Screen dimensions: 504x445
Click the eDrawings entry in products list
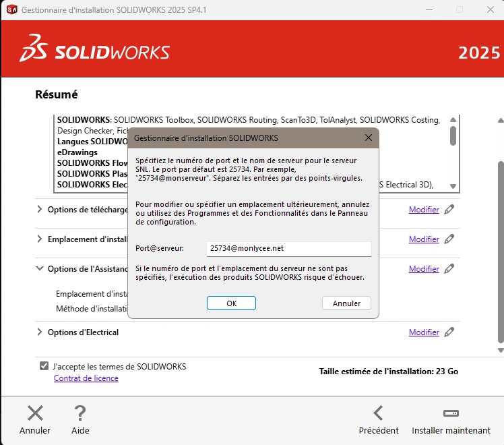tap(77, 152)
